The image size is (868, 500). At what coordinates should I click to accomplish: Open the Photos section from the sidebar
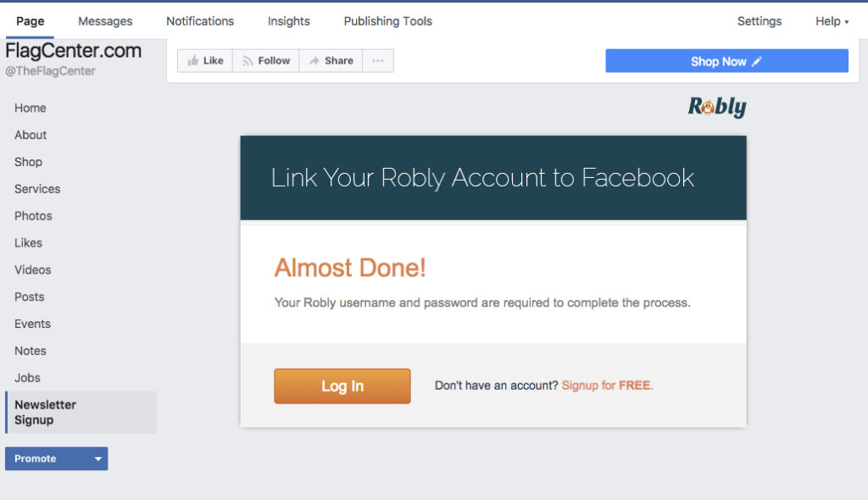(33, 216)
